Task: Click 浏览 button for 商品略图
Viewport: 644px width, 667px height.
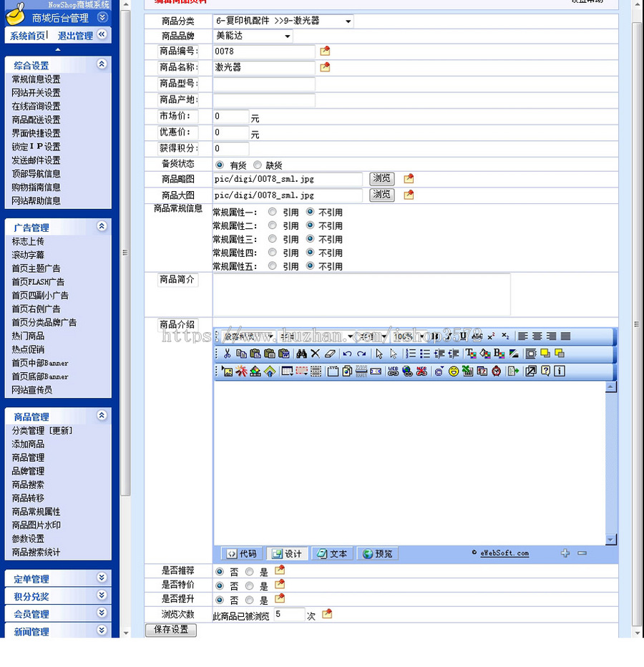Action: coord(382,179)
